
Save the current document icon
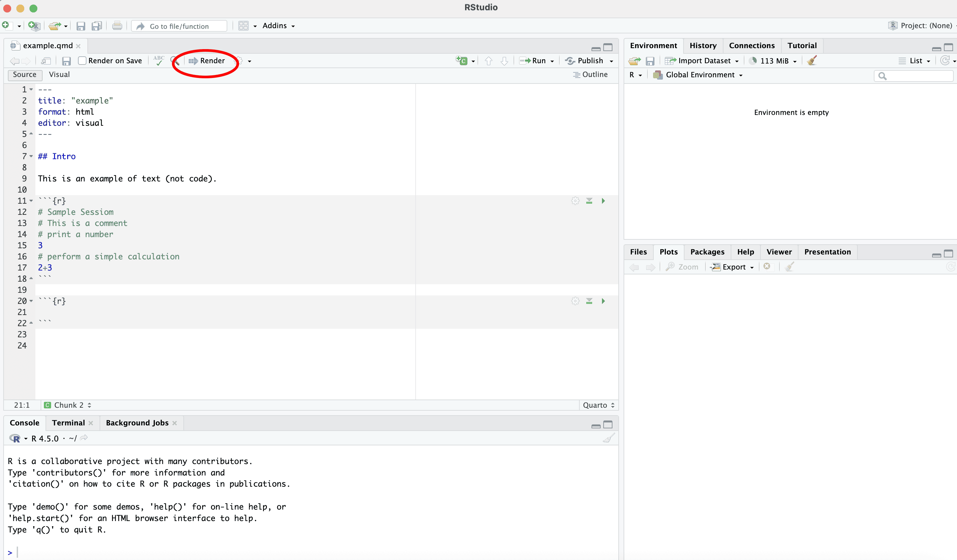click(66, 61)
